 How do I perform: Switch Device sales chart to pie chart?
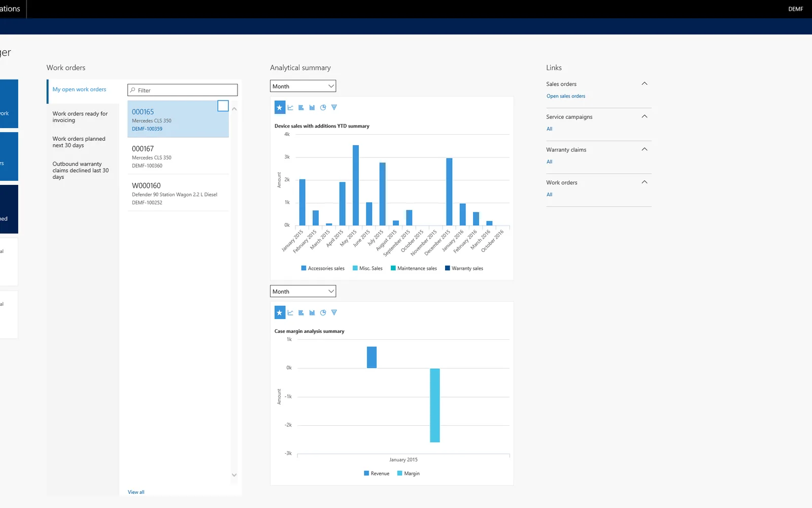click(323, 107)
